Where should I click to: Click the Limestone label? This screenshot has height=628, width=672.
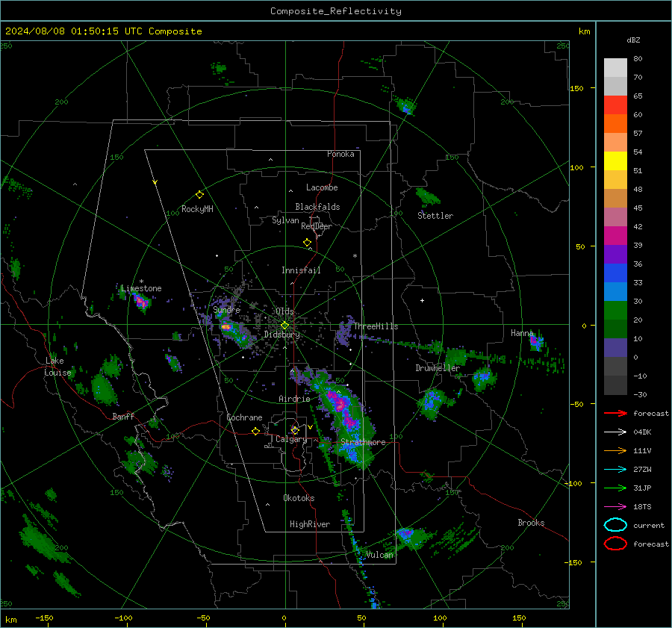[x=141, y=288]
